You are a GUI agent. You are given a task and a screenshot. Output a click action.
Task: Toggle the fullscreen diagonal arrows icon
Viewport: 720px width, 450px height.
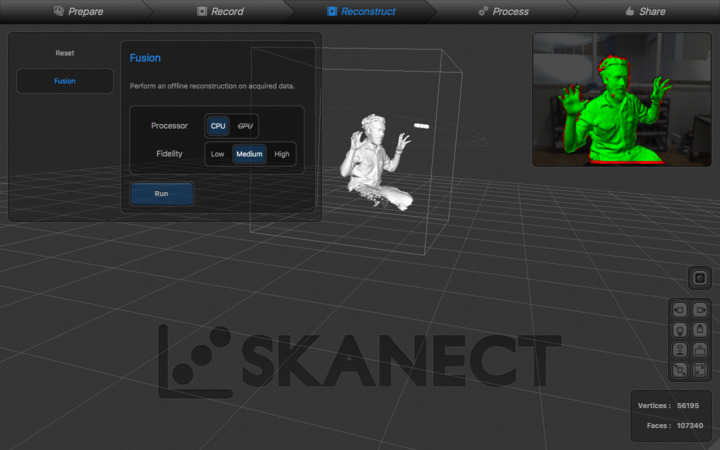click(x=699, y=370)
